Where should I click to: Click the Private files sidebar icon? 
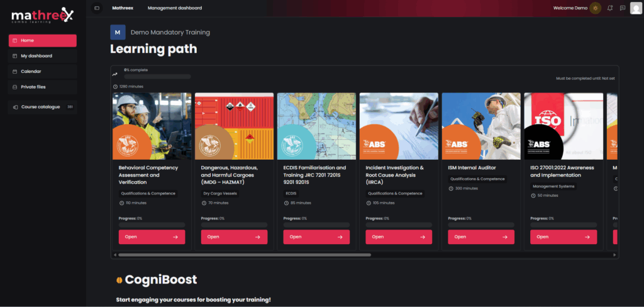click(15, 87)
